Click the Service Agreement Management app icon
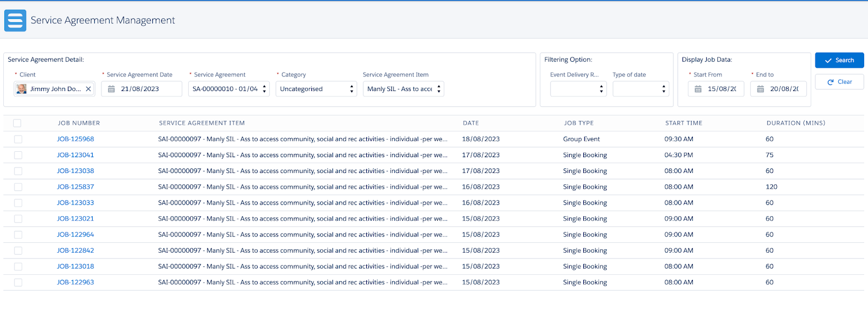The image size is (868, 309). click(x=15, y=21)
